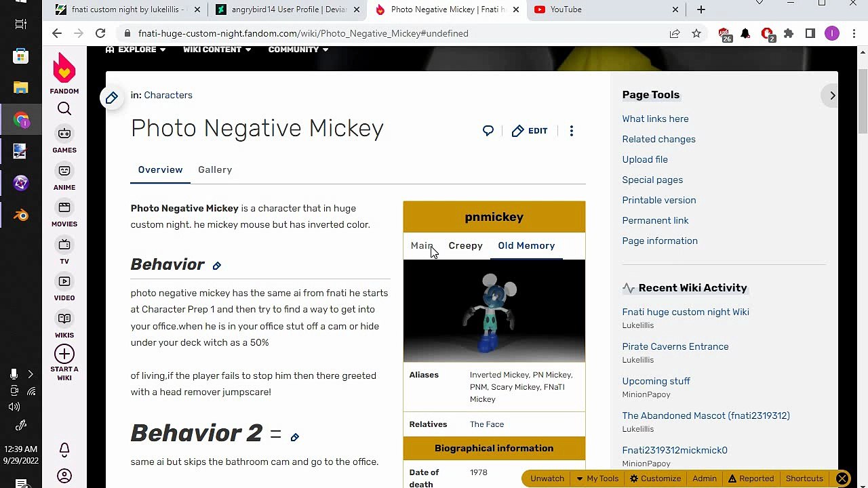Viewport: 868px width, 488px height.
Task: Open Permanent link
Action: click(655, 220)
